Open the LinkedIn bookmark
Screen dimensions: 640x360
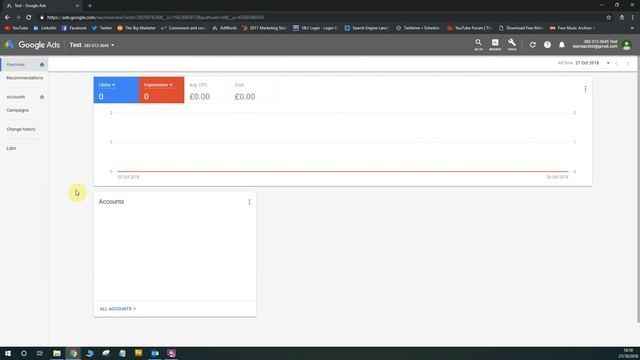pos(45,28)
